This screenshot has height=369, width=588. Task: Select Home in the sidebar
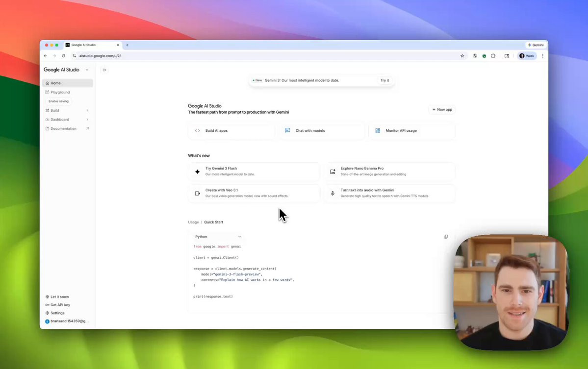[x=68, y=83]
